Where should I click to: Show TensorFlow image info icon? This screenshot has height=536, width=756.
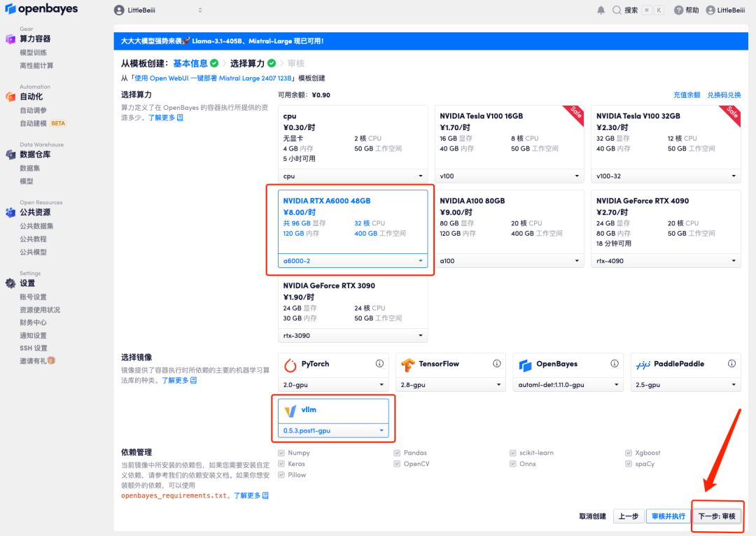(496, 363)
